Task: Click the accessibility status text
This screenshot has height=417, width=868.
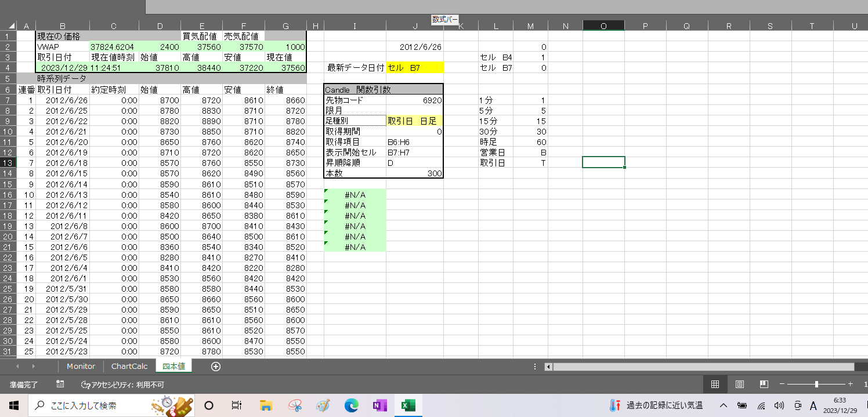Action: tap(122, 385)
